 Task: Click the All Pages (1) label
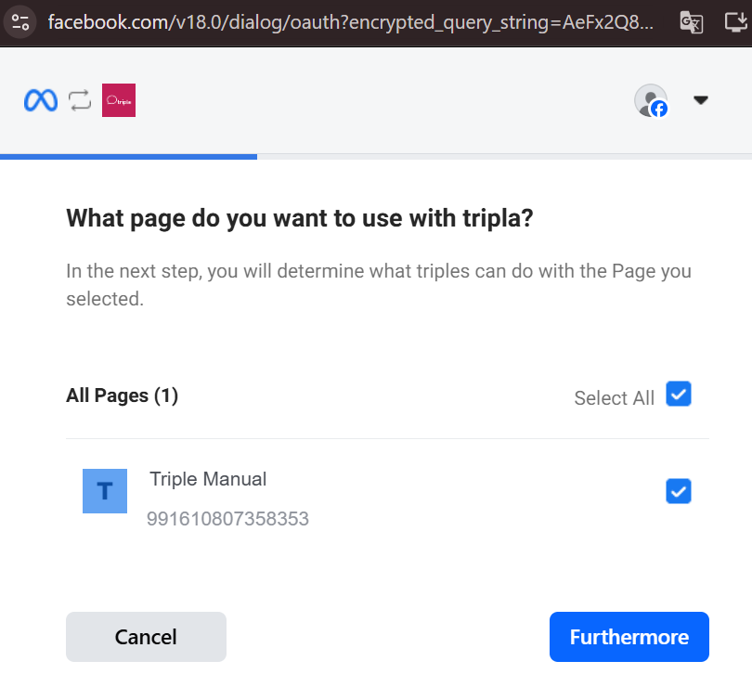tap(122, 395)
